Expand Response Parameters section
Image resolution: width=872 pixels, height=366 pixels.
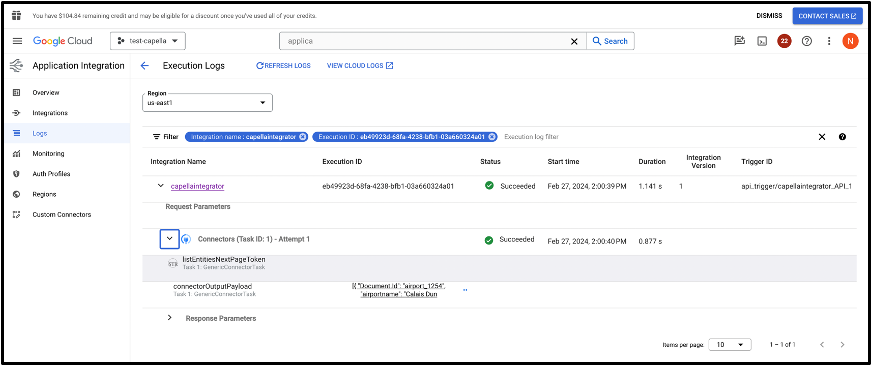170,319
